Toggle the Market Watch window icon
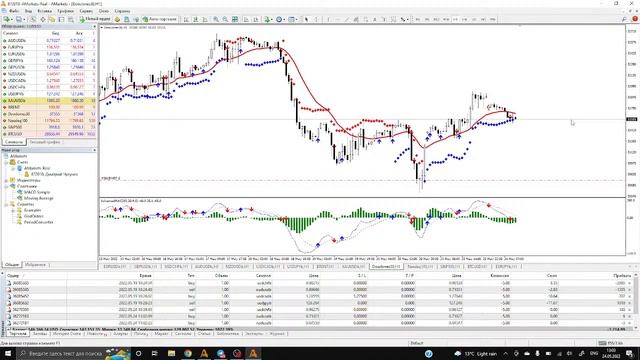Viewport: 640px width, 360px height. tap(33, 19)
